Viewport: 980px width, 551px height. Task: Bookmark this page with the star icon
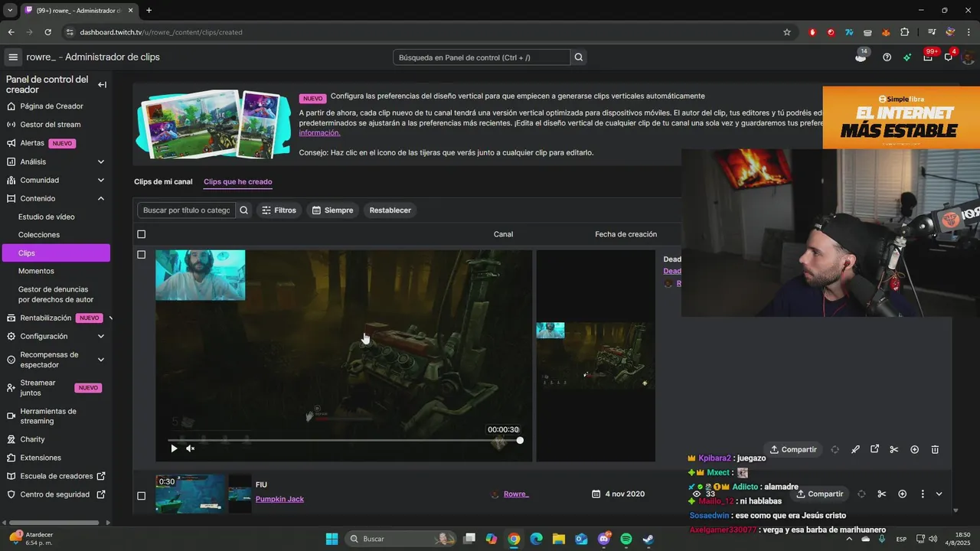786,32
